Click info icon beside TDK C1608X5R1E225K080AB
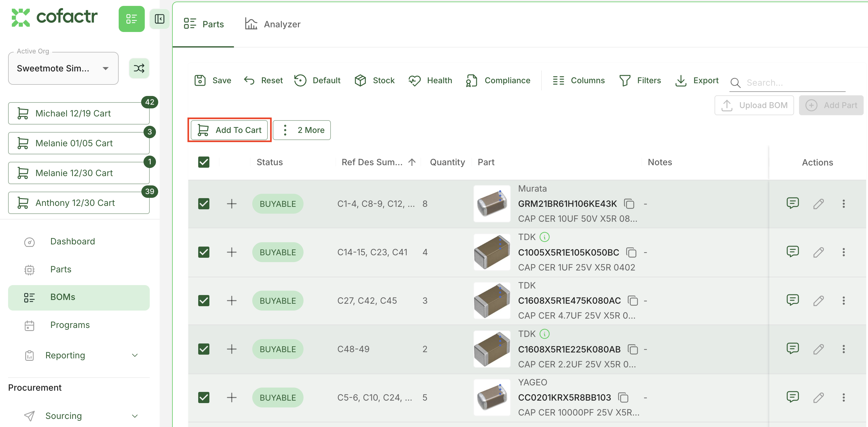 pos(545,334)
